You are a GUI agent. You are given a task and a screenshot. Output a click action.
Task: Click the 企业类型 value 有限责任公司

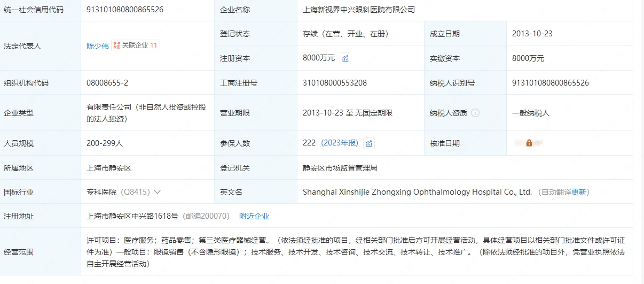[x=146, y=113]
